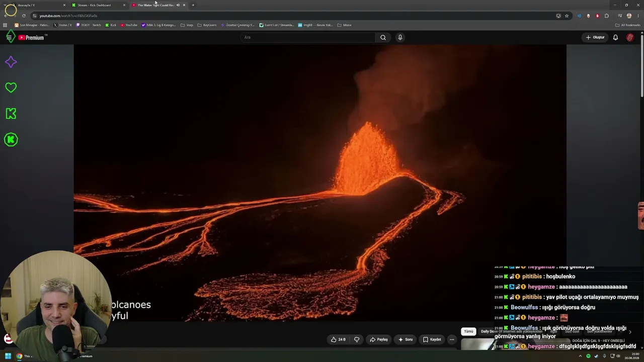Image resolution: width=644 pixels, height=362 pixels.
Task: Open the YouTube bookmark
Action: (129, 25)
